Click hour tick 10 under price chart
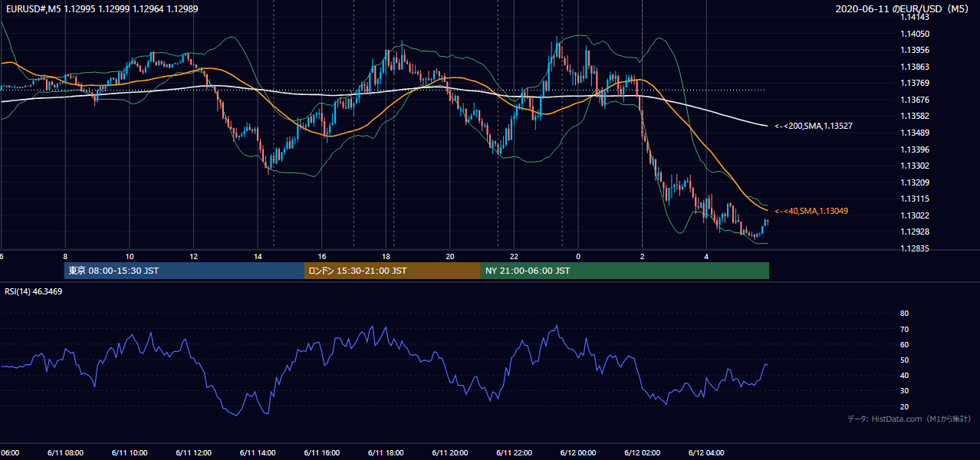This screenshot has height=460, width=980. click(x=130, y=256)
